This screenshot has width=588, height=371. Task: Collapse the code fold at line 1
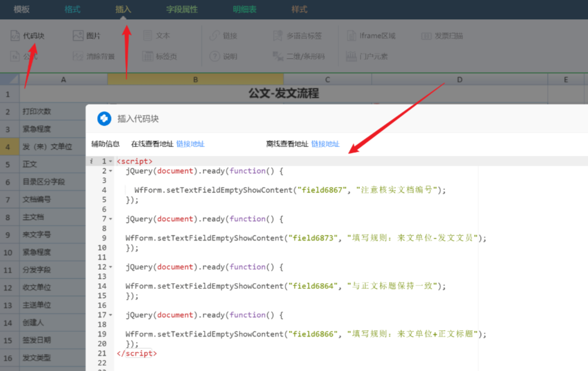(111, 161)
